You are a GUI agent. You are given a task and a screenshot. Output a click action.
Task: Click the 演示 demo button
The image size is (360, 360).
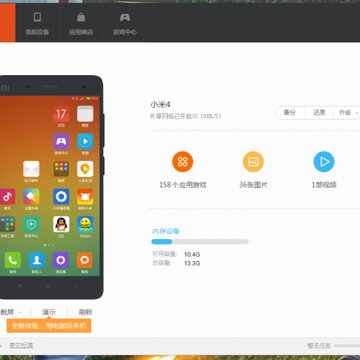[x=49, y=312]
